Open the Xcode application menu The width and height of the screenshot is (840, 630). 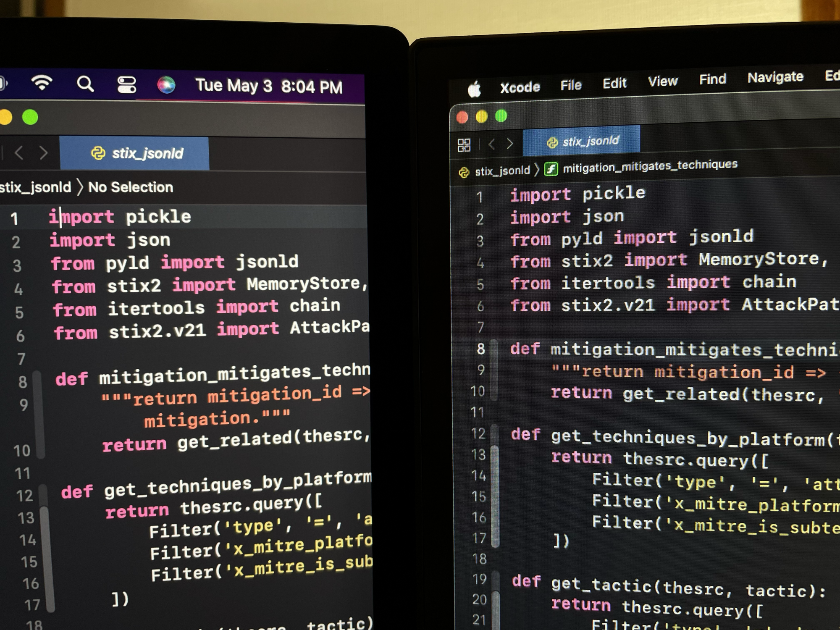(x=520, y=87)
